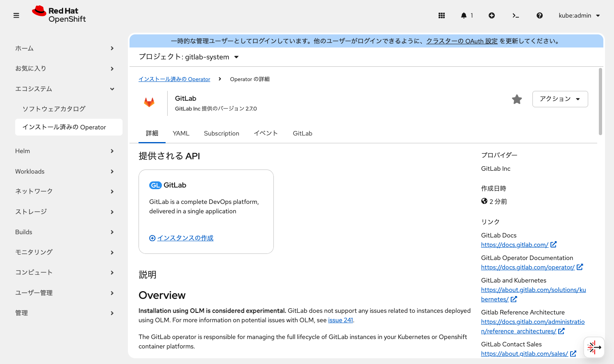The width and height of the screenshot is (614, 364).
Task: View notifications via the bell icon
Action: point(464,15)
